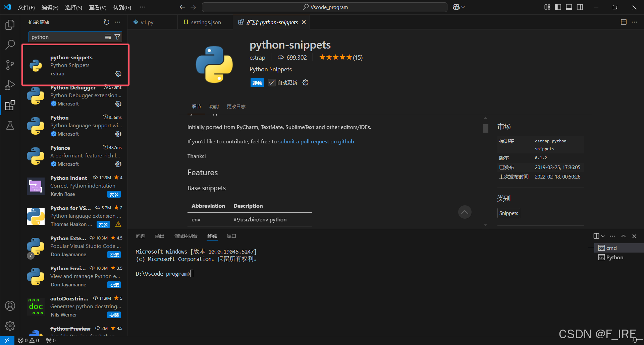The height and width of the screenshot is (345, 644).
Task: Refresh the extensions list
Action: pos(106,22)
